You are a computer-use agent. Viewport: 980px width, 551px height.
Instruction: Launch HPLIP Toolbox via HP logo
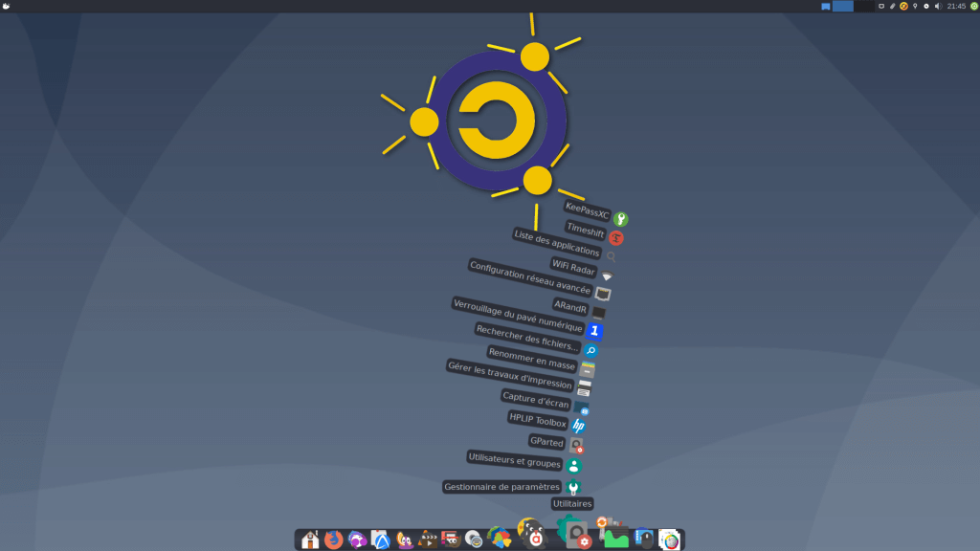[578, 426]
